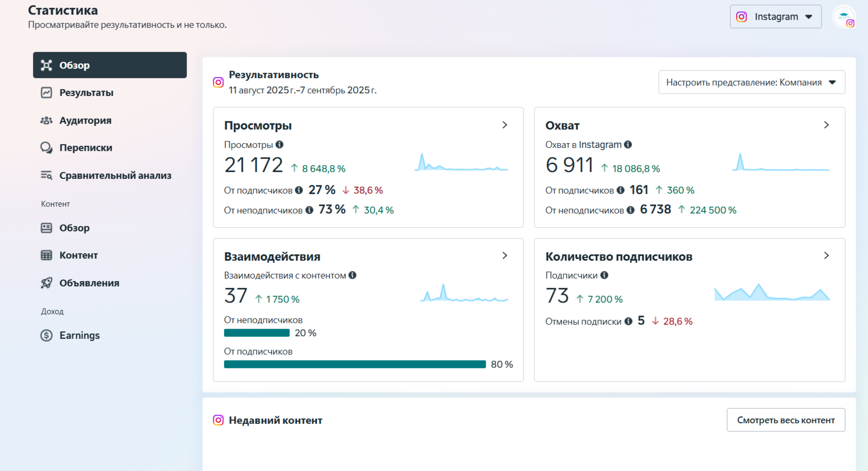This screenshot has width=868, height=471.
Task: Click Смотреть весь контент button
Action: tap(786, 420)
